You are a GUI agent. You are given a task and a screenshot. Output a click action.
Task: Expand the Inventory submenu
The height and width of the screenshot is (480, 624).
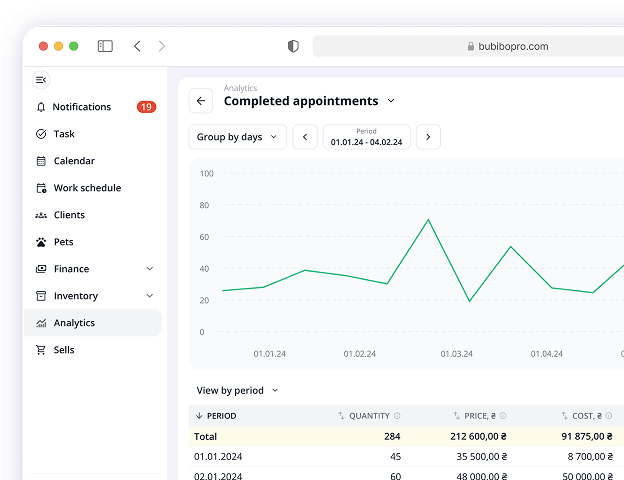point(149,296)
